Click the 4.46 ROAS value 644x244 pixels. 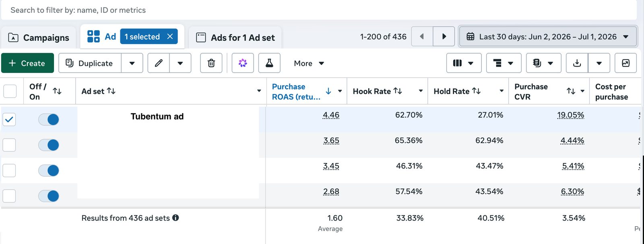click(x=331, y=115)
